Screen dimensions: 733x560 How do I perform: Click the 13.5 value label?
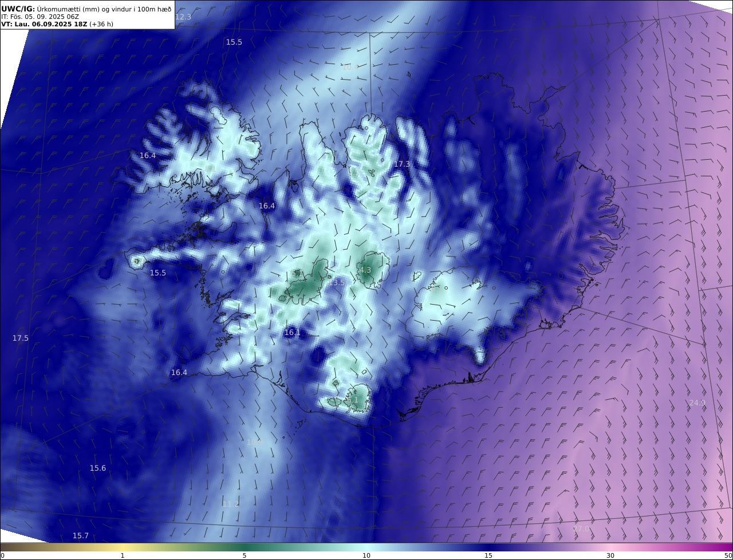tap(337, 282)
